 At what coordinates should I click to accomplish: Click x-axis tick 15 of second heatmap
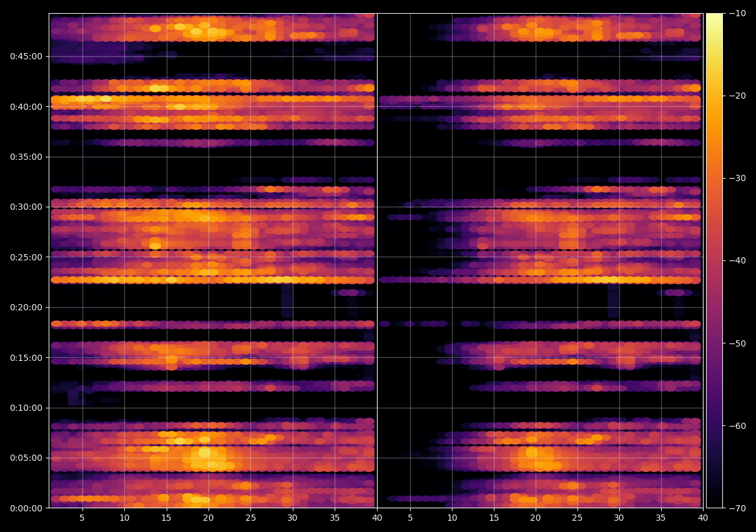[x=494, y=518]
